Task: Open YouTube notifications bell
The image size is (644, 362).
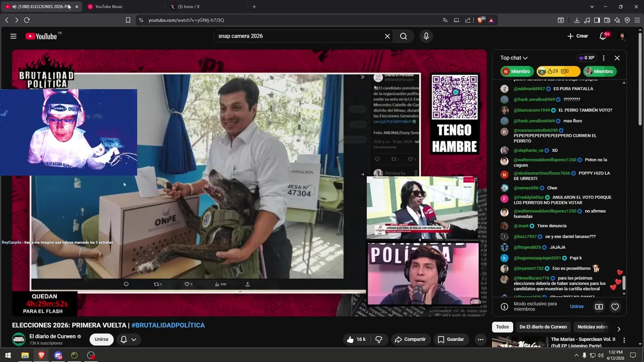Action: pyautogui.click(x=603, y=36)
